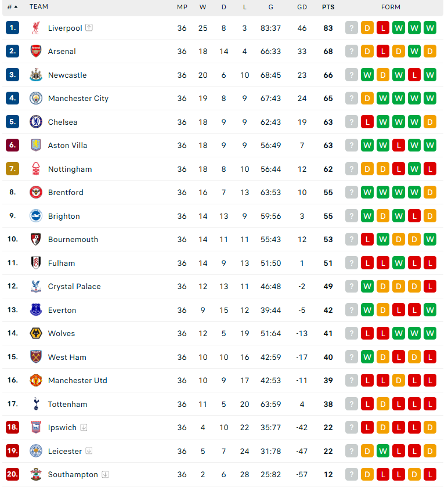The width and height of the screenshot is (448, 487).
Task: Open Crystal Palace team link
Action: point(74,286)
